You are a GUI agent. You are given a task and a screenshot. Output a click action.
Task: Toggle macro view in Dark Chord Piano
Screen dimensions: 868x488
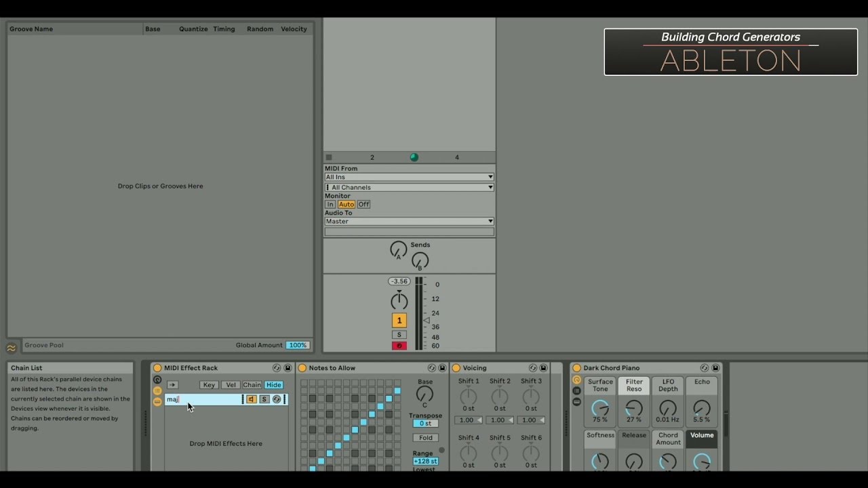point(577,380)
